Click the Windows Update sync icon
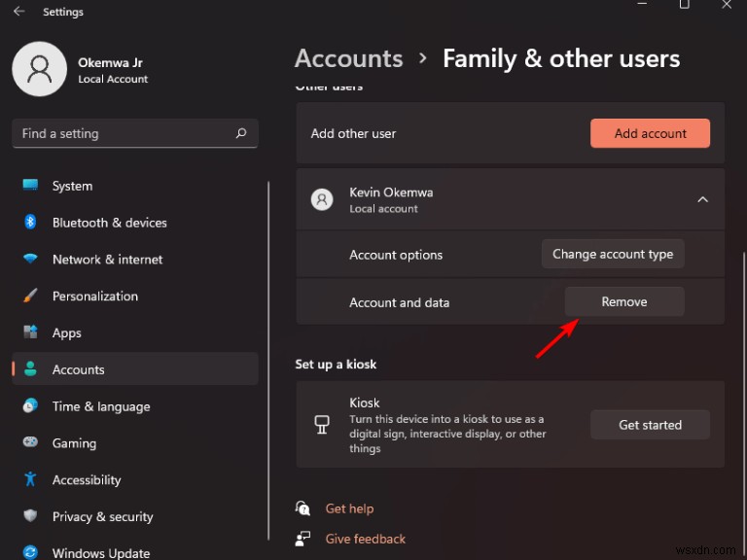The image size is (747, 560). pos(30,552)
